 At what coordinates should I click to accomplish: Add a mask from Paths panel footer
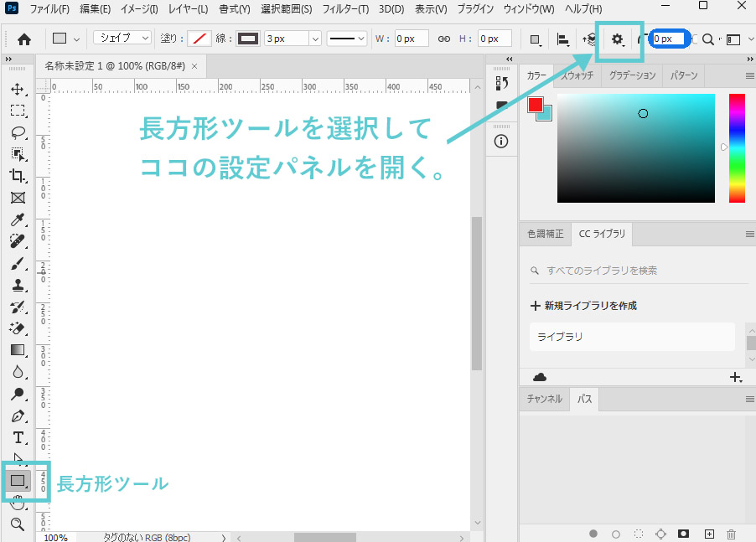tap(684, 534)
